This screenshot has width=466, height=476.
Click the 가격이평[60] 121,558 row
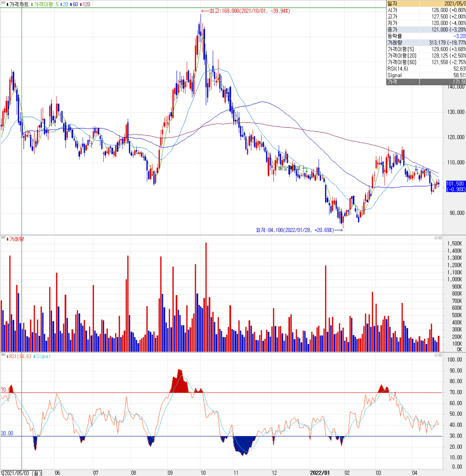point(426,62)
